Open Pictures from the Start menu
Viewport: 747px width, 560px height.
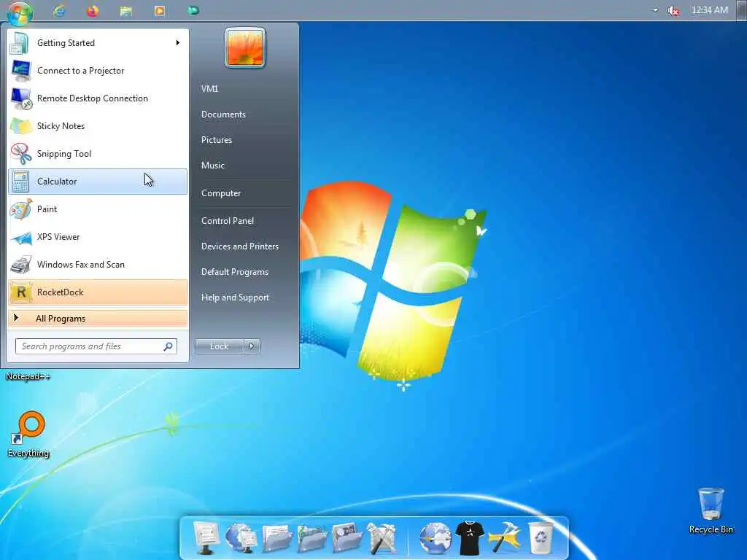pos(216,139)
